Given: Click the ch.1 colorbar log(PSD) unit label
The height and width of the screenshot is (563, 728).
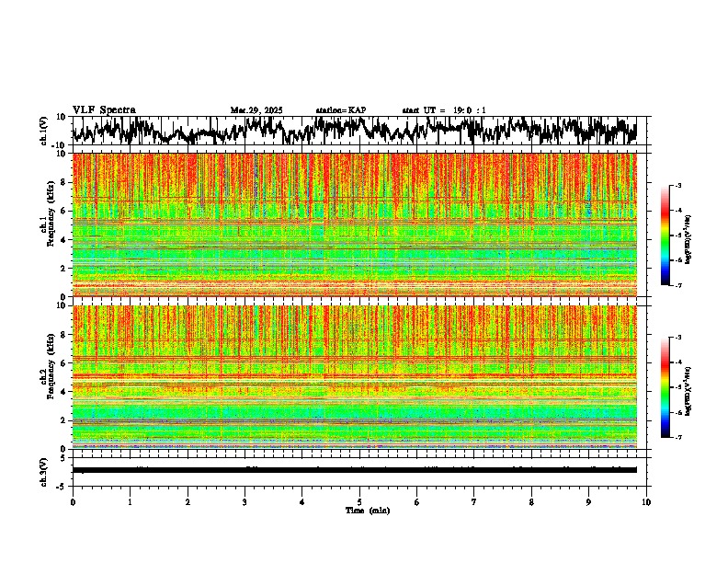Looking at the screenshot, I should point(688,240).
